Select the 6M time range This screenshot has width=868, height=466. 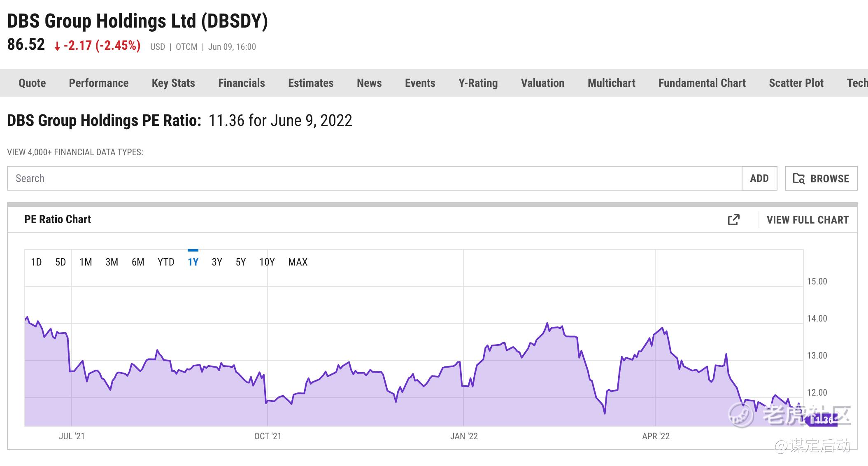138,262
